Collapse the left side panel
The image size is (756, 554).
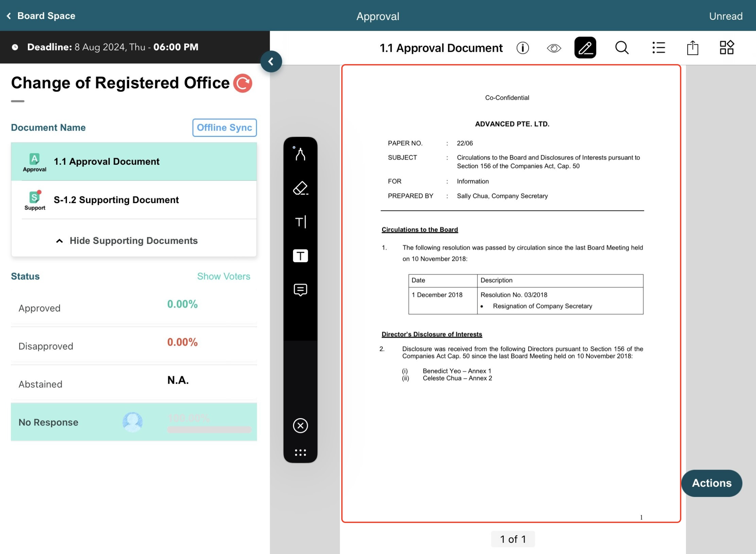coord(271,62)
